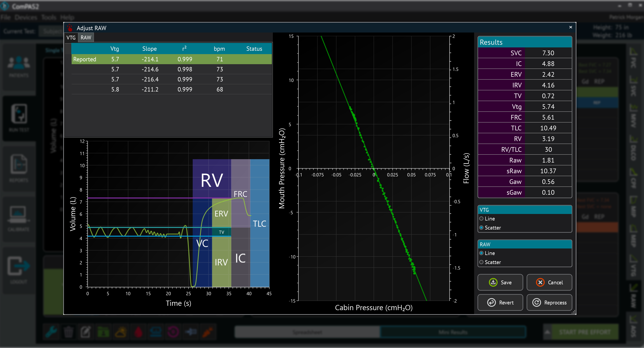The height and width of the screenshot is (348, 644).
Task: Click the Start Pre Effort button
Action: click(585, 332)
